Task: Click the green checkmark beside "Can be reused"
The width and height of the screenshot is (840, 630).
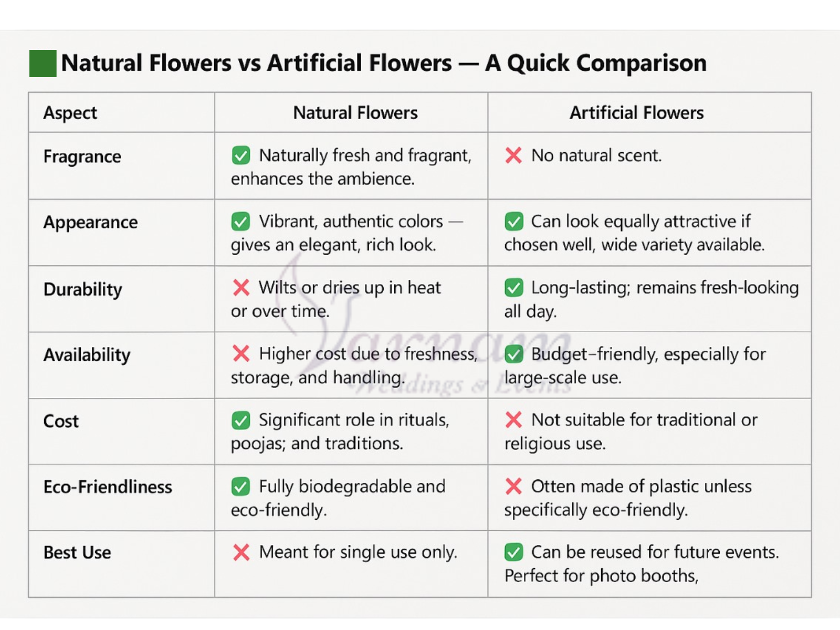Action: [514, 552]
